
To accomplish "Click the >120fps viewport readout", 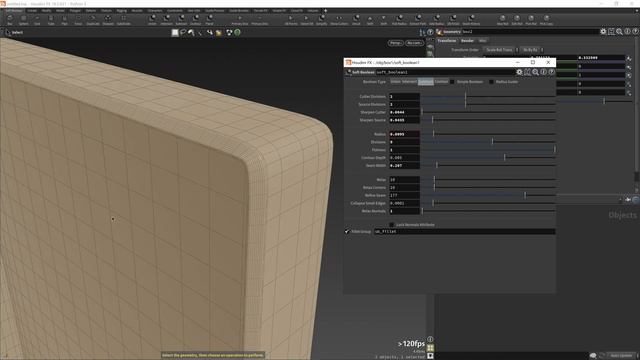I will pos(411,344).
